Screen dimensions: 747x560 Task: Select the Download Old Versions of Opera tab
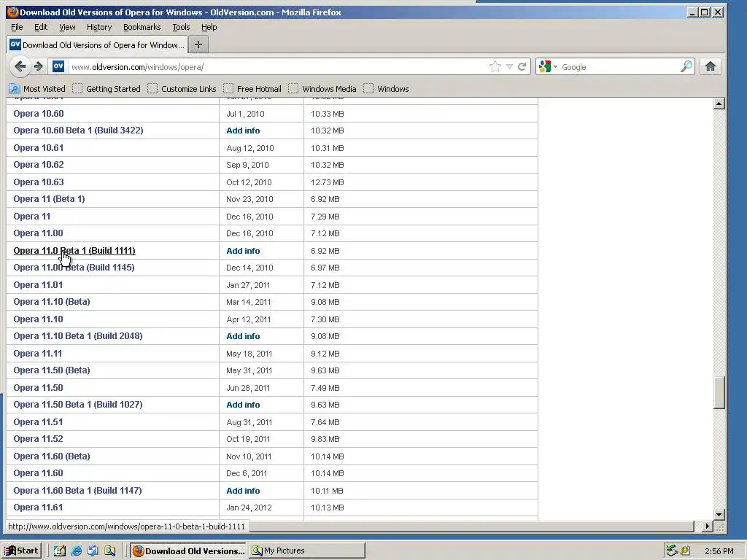[97, 44]
